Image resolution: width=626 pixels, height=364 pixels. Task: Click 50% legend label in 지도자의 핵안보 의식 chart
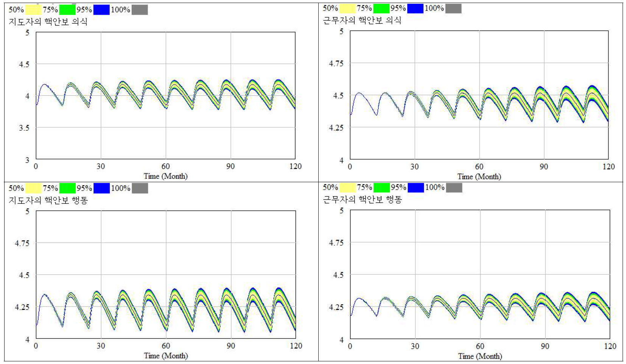[16, 10]
